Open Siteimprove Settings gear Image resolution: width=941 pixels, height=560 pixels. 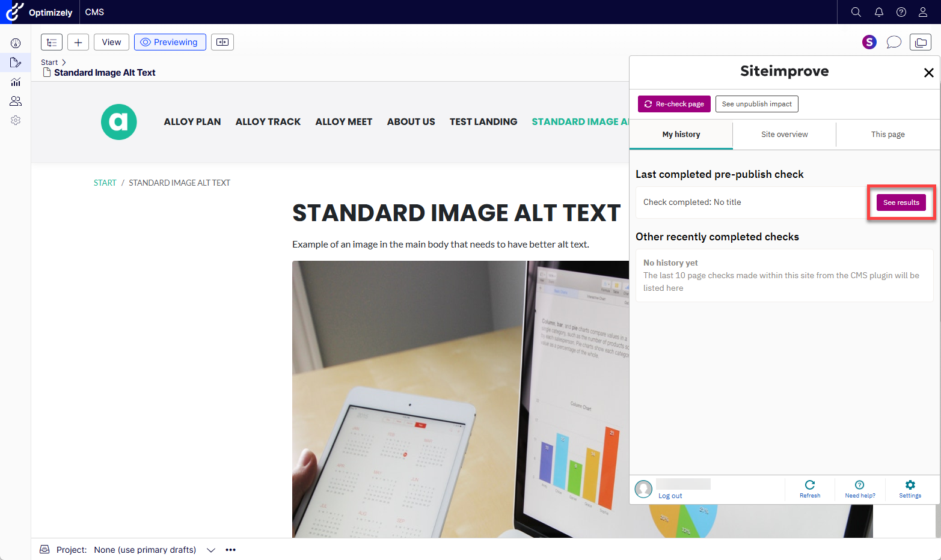(x=910, y=489)
